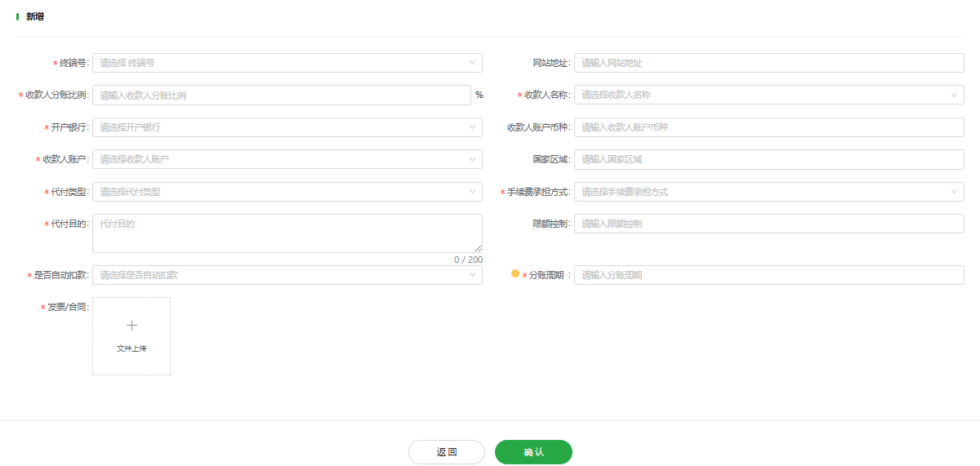Click the 是否自动扣款 field label
Screen dimensions: 980x466
[x=60, y=275]
